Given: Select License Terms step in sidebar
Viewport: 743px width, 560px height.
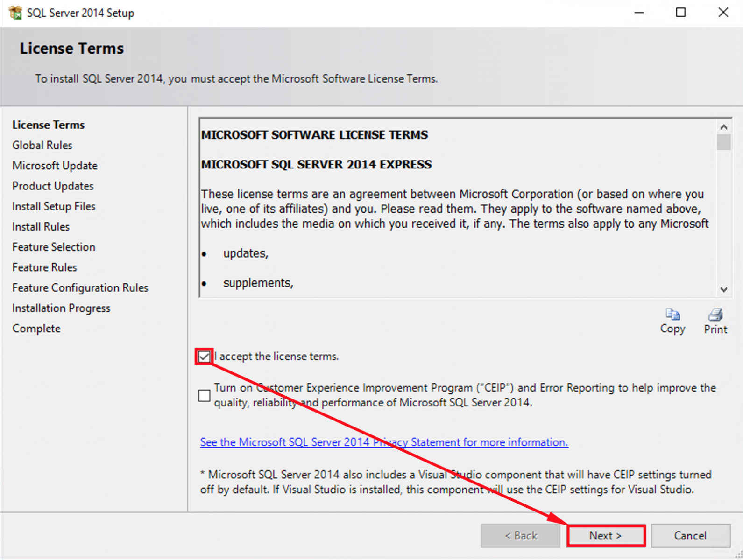Looking at the screenshot, I should click(x=49, y=125).
